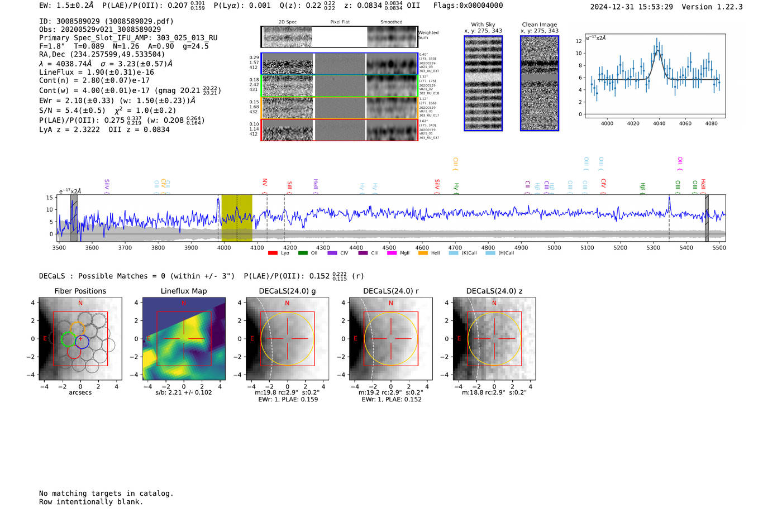782x532 pixels.
Task: Select the orange dashed fiber circle
Action: click(77, 329)
